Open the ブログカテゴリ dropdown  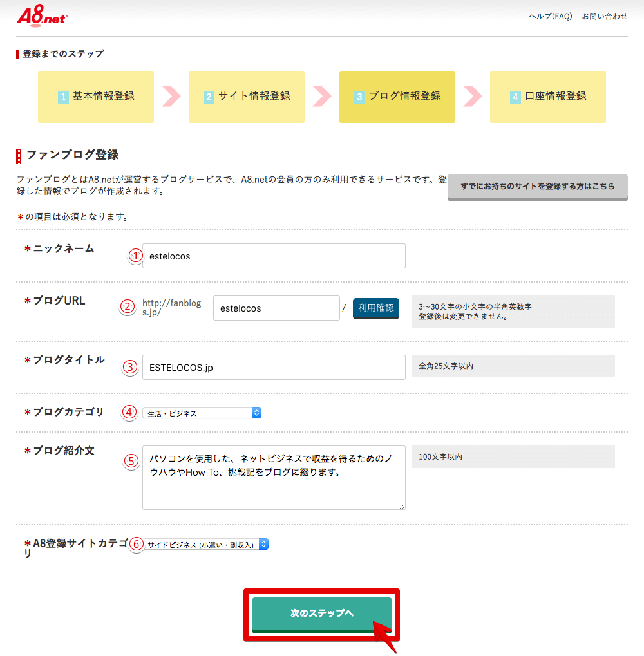point(202,413)
